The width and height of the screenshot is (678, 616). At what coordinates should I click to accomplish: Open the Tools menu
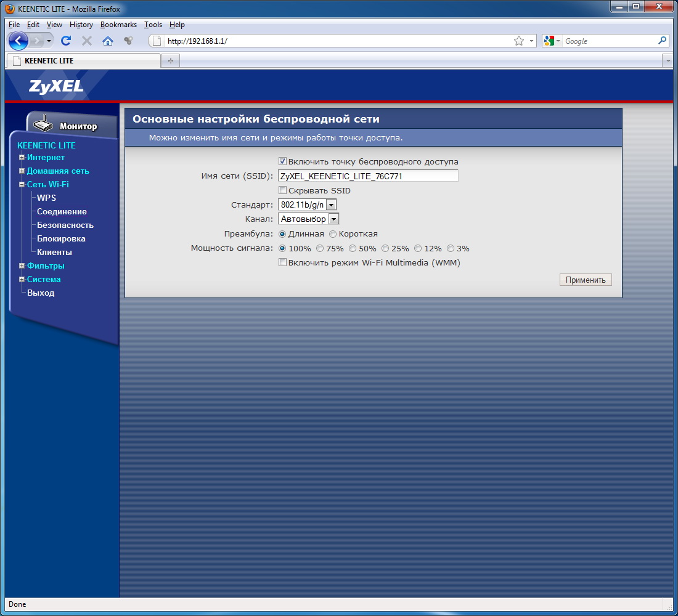(153, 25)
